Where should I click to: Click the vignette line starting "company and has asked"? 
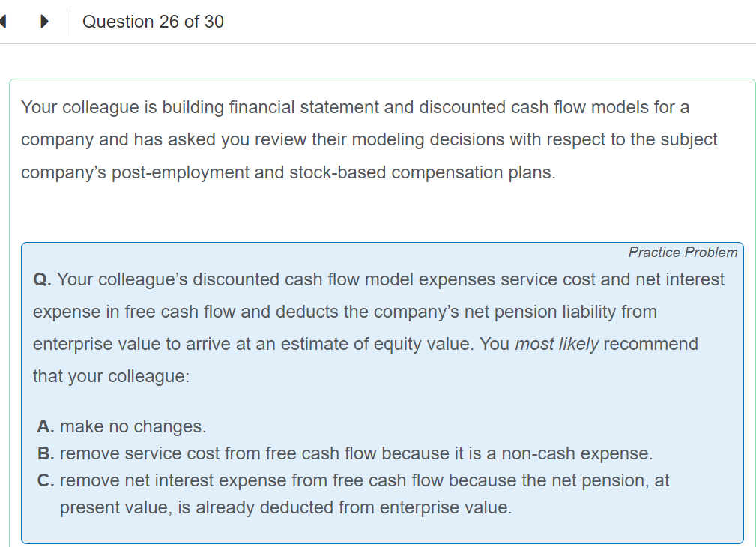(369, 139)
